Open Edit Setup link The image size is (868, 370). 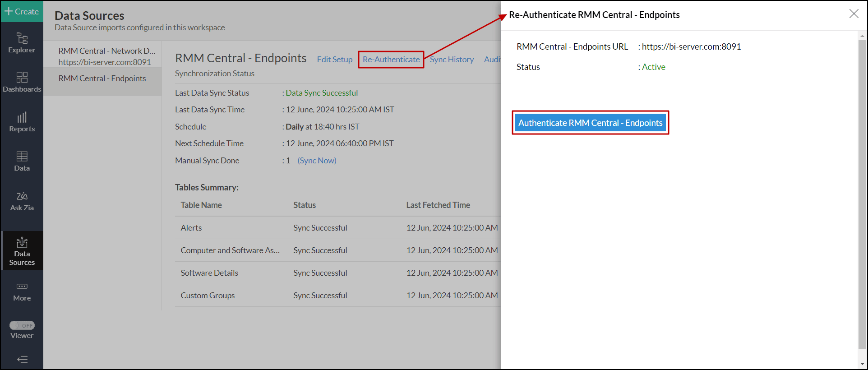[x=334, y=60]
